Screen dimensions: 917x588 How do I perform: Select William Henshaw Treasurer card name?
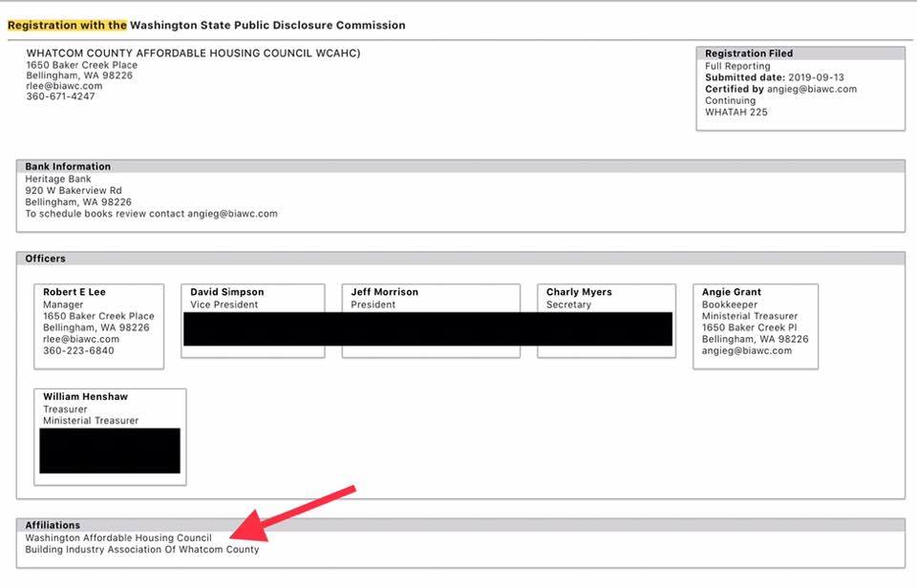(x=85, y=397)
